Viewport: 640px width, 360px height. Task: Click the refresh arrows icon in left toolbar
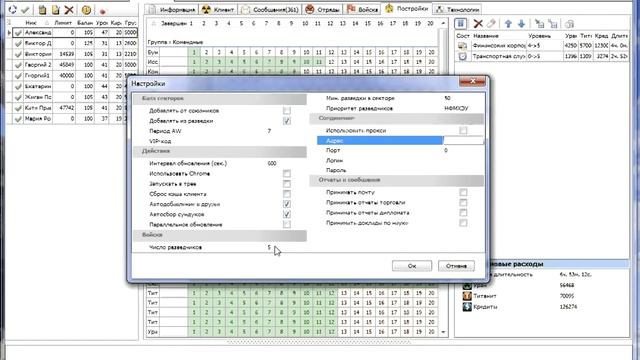pos(12,9)
